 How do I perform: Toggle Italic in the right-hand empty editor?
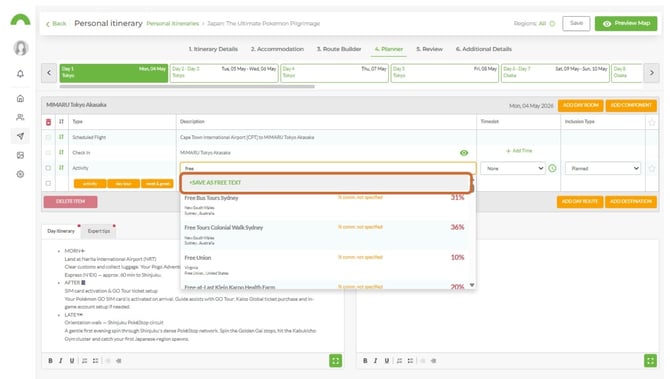pos(376,361)
